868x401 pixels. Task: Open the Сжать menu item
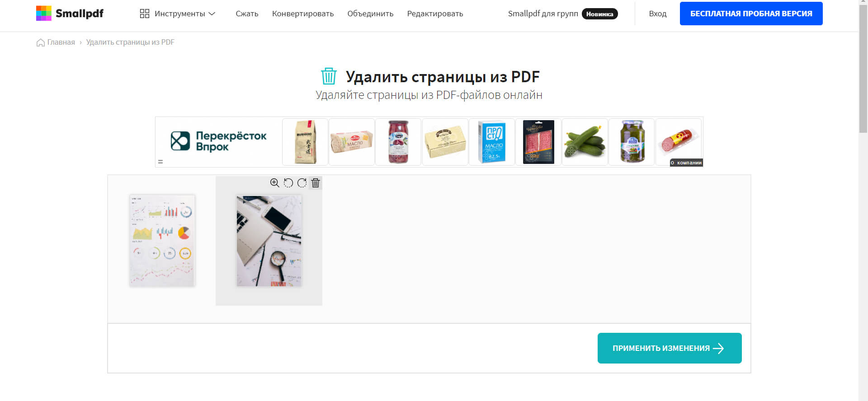point(247,14)
